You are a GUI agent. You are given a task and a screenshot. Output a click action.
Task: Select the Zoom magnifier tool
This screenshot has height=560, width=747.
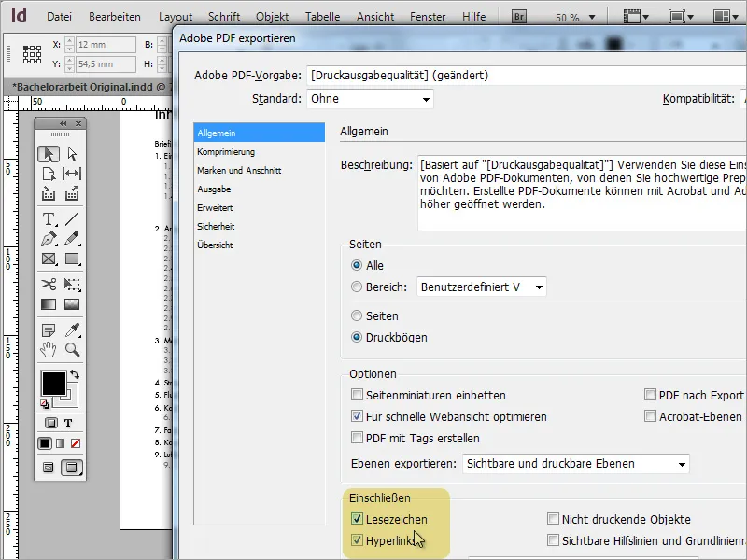72,349
